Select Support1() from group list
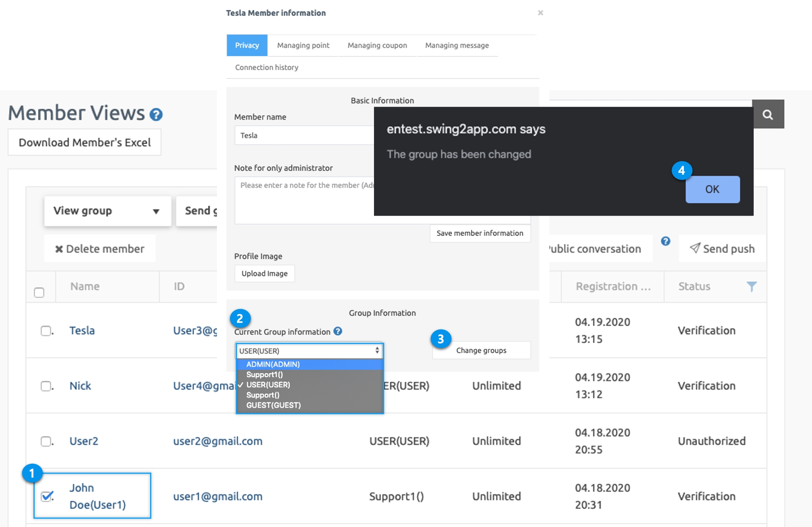Screen dimensions: 812x527 pyautogui.click(x=310, y=374)
